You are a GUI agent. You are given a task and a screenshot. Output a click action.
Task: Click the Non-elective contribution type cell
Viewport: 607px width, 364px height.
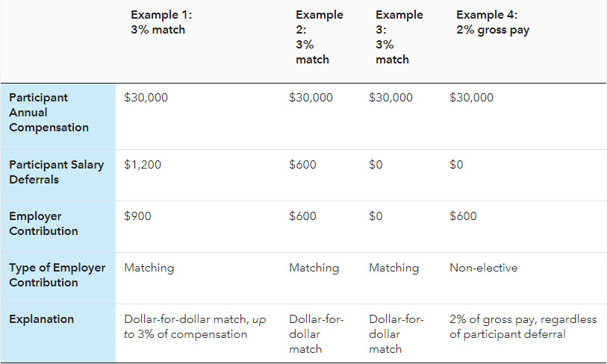483,268
